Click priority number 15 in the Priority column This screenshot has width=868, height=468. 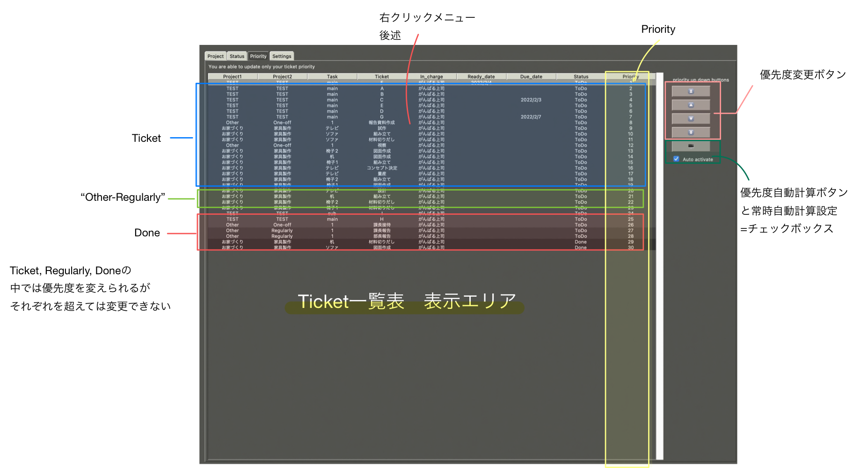[x=631, y=162]
